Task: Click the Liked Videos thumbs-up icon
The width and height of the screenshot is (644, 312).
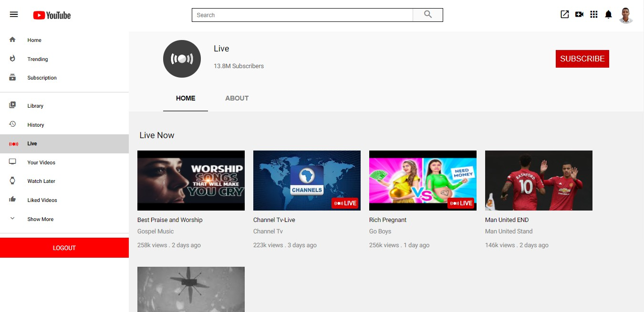Action: (12, 200)
